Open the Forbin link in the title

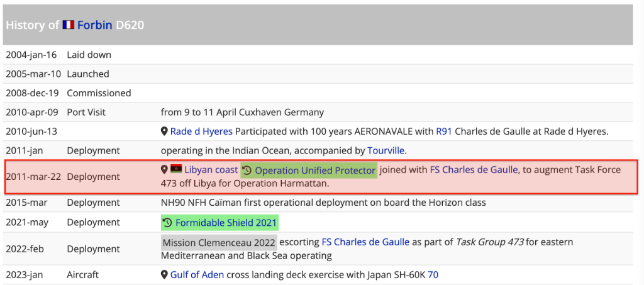click(x=95, y=25)
